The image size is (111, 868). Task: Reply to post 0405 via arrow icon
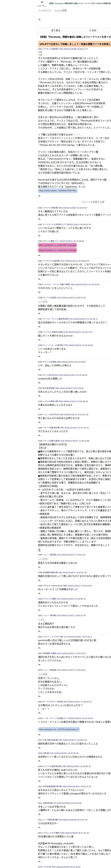click(39, 713)
